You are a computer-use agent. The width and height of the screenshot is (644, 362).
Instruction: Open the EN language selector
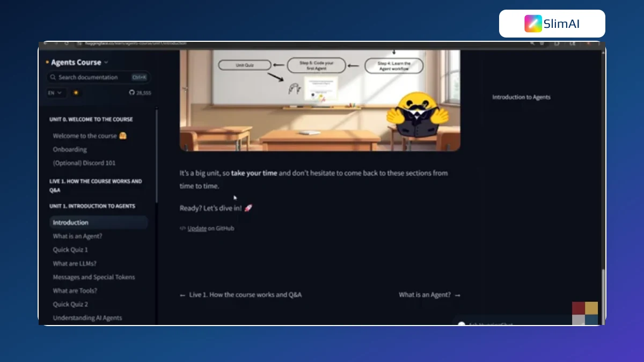click(55, 93)
